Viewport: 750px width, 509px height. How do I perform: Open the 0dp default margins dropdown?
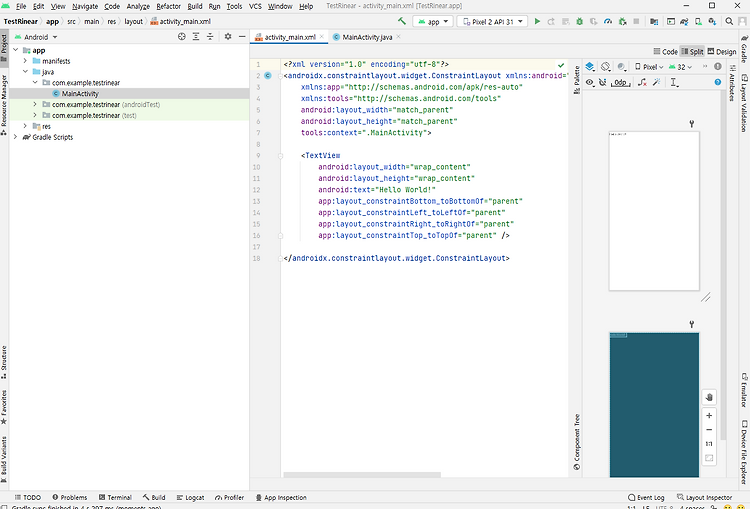(x=621, y=82)
